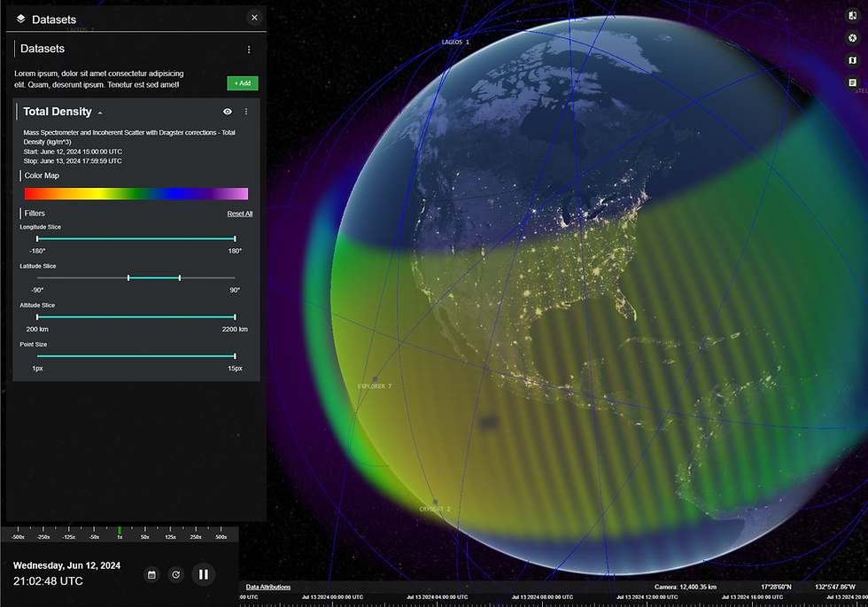Click the camera aperture icon on the right toolbar
This screenshot has width=868, height=607.
point(852,37)
